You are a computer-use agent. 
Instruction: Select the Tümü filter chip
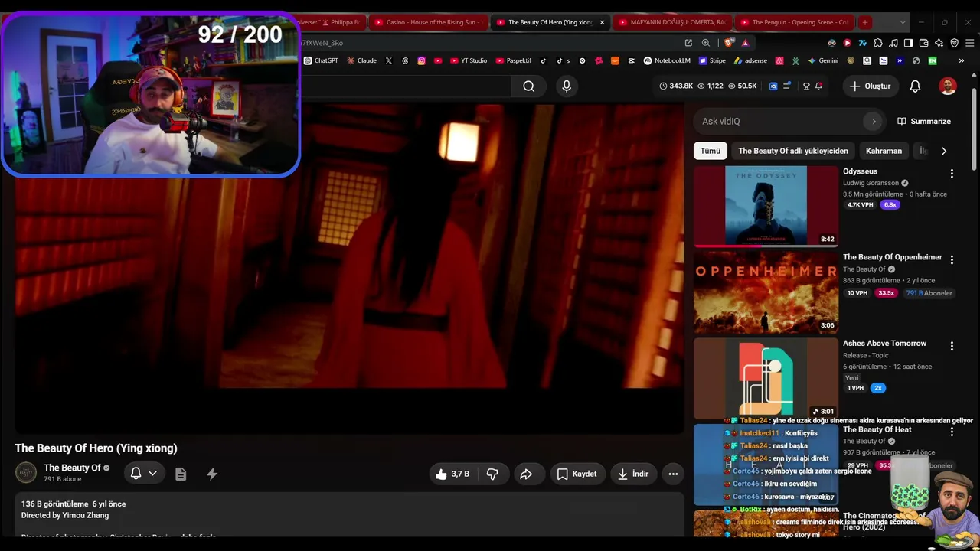pyautogui.click(x=710, y=151)
